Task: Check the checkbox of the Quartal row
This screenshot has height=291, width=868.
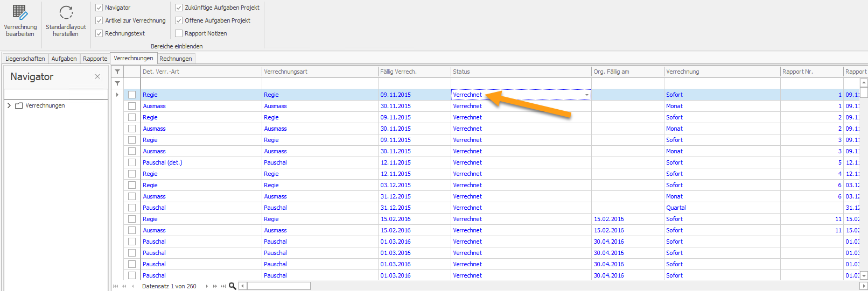Action: tap(132, 208)
